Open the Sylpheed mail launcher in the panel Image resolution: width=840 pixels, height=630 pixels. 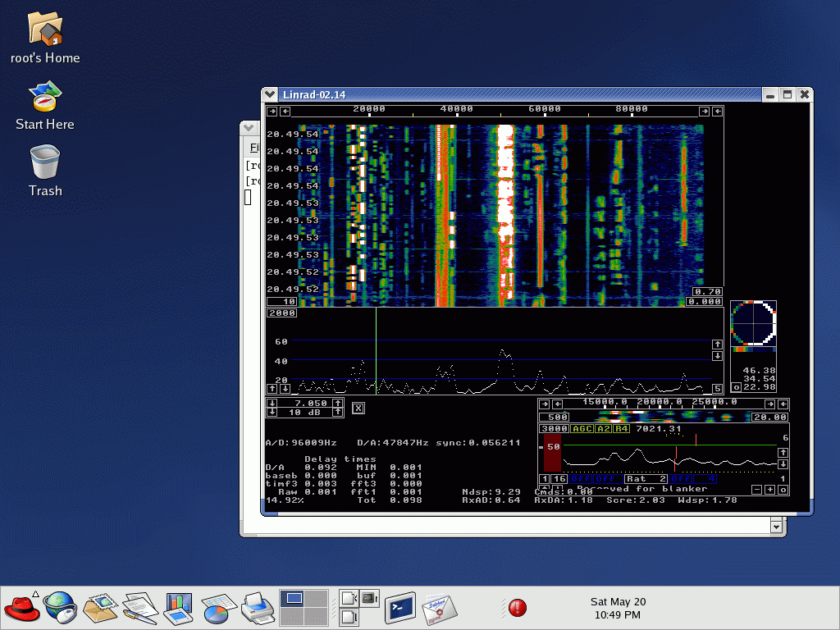click(x=440, y=609)
